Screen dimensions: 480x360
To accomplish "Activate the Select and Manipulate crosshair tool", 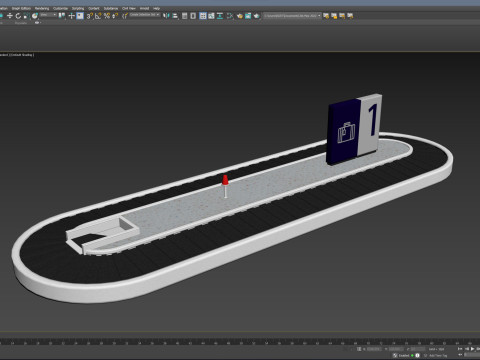I will click(x=71, y=16).
